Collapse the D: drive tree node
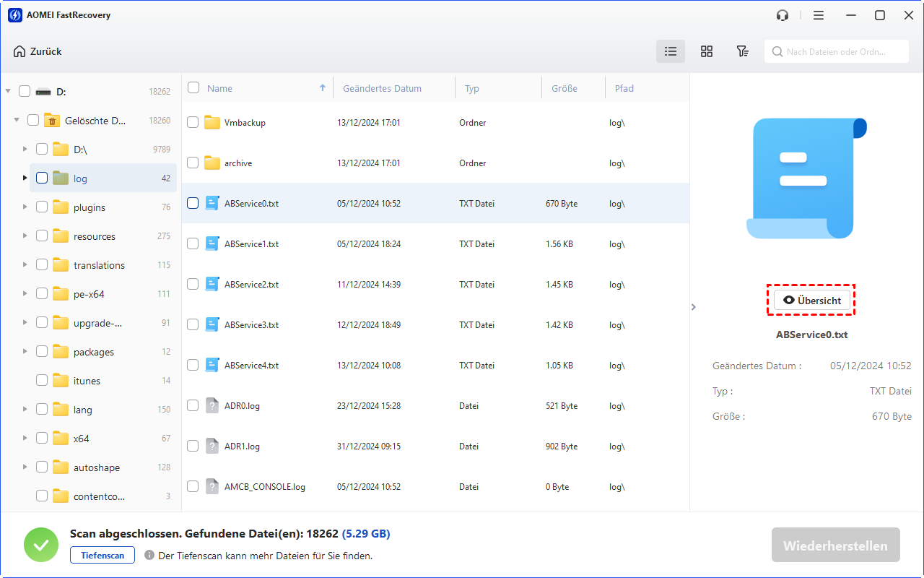Screen dimensions: 924x578 point(8,92)
